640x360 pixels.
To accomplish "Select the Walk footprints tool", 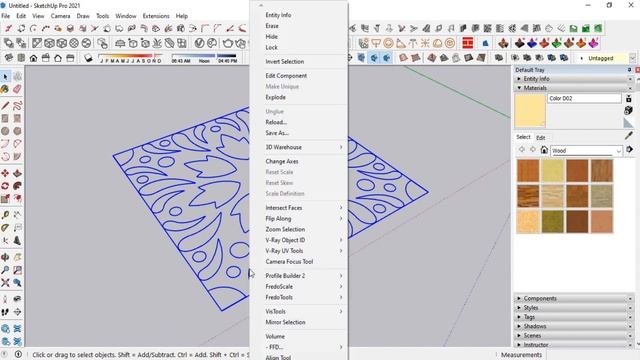I will (5, 312).
